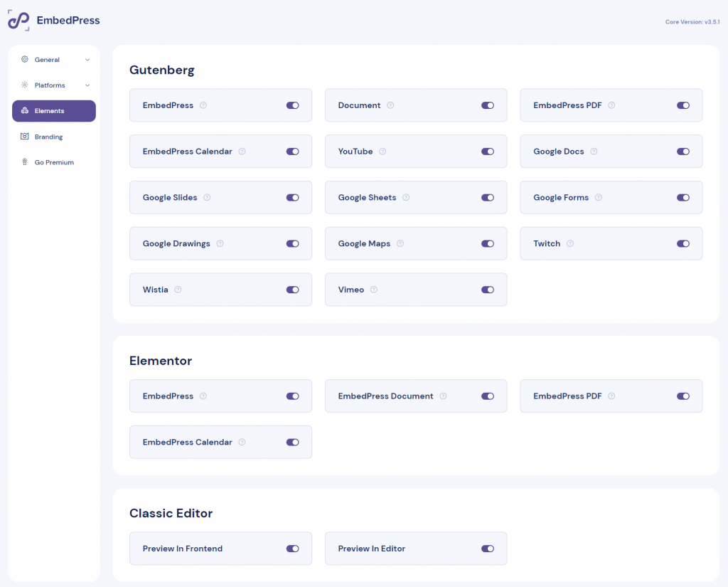Click the Google Docs info icon
The width and height of the screenshot is (728, 587).
[593, 151]
